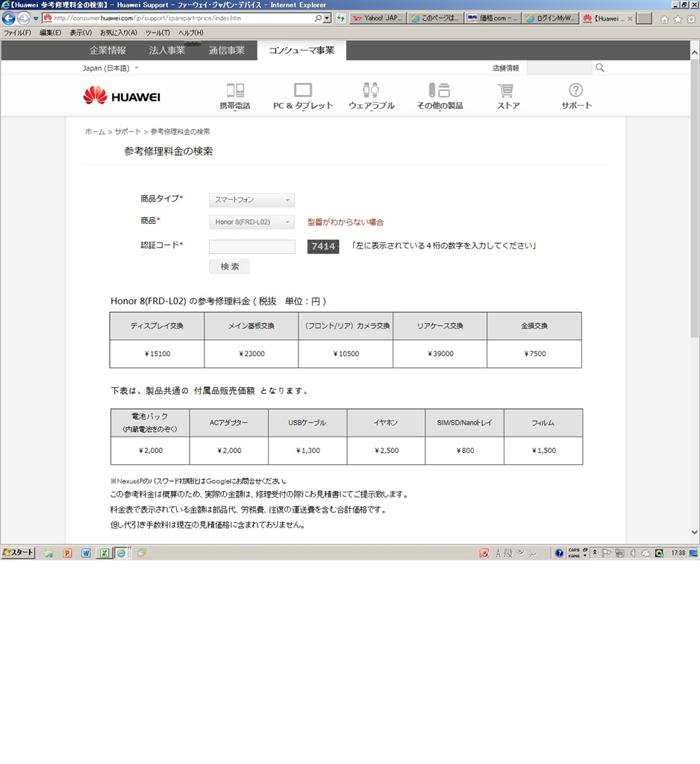Click the サポート breadcrumb link
Image resolution: width=700 pixels, height=764 pixels.
[x=128, y=131]
